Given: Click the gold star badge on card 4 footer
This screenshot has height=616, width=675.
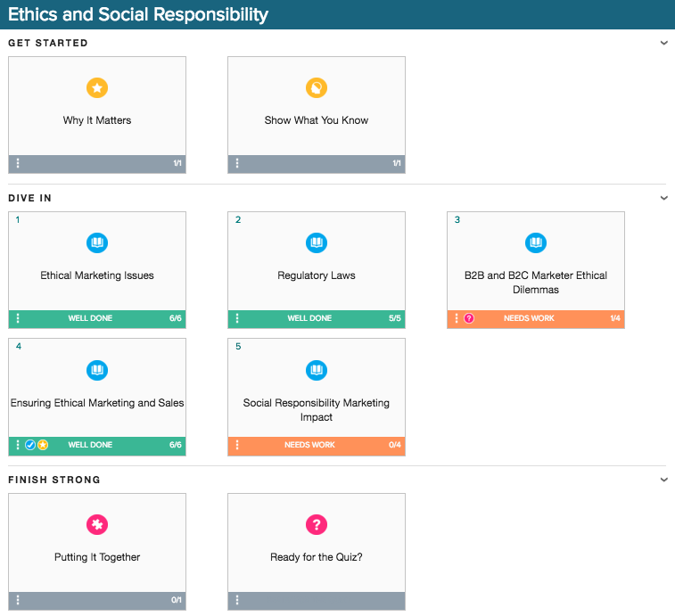Looking at the screenshot, I should point(43,445).
